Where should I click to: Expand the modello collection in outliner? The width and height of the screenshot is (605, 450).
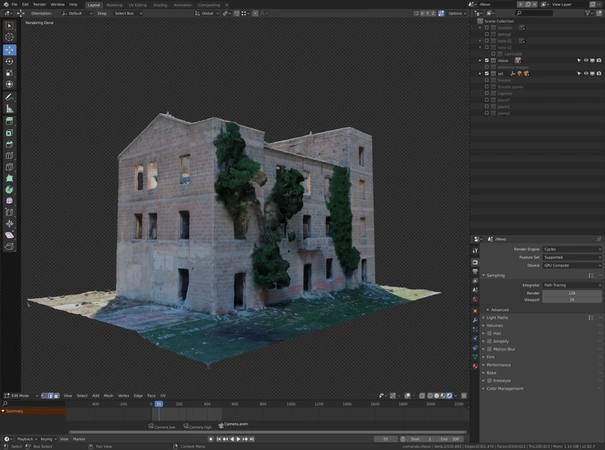point(480,28)
